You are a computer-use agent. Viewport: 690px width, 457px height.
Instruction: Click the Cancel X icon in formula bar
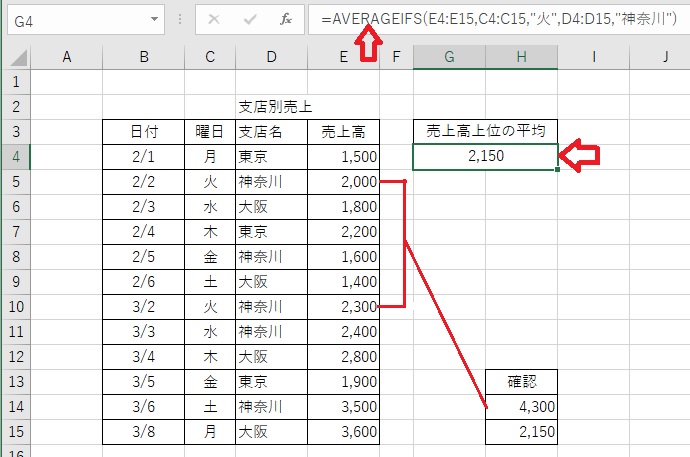(x=215, y=18)
